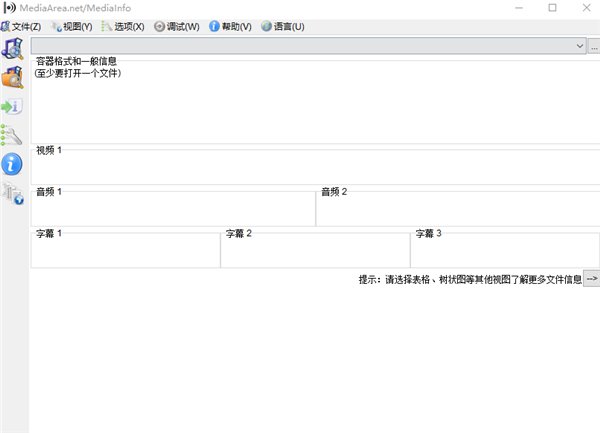Click the Export sidebar icon with green arrow
The image size is (600, 433).
click(x=12, y=106)
